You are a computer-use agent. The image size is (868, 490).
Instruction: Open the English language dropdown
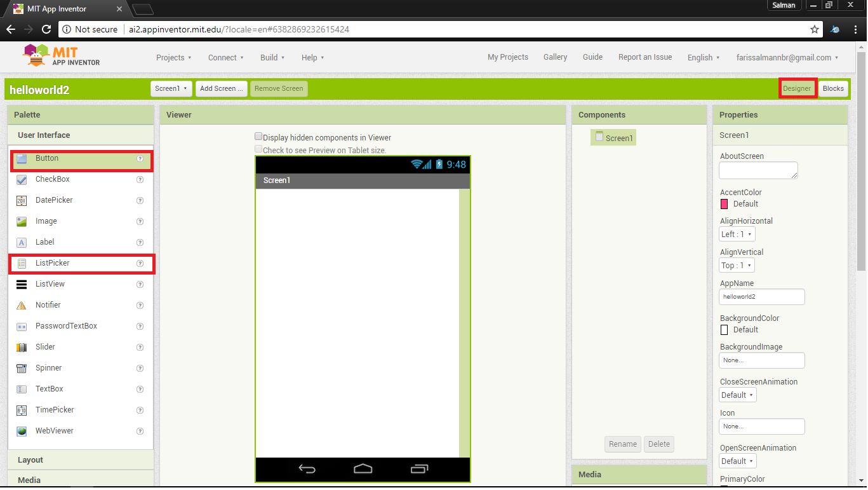(x=704, y=58)
